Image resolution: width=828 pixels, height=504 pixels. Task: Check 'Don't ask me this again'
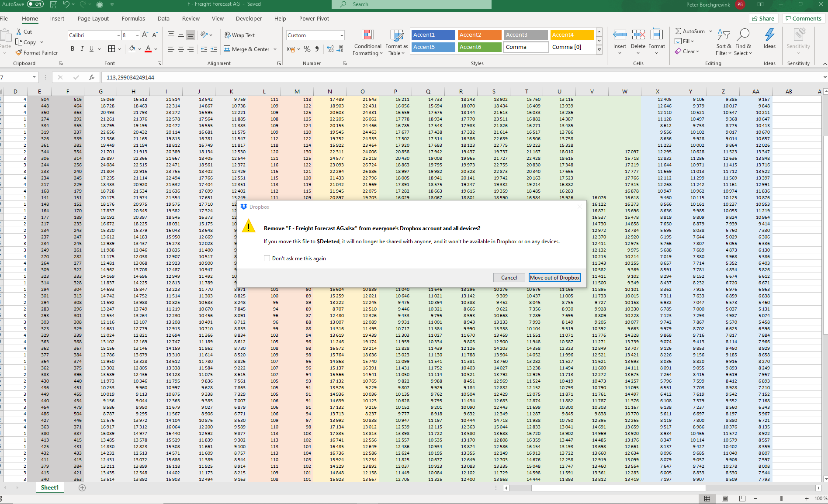pos(267,258)
